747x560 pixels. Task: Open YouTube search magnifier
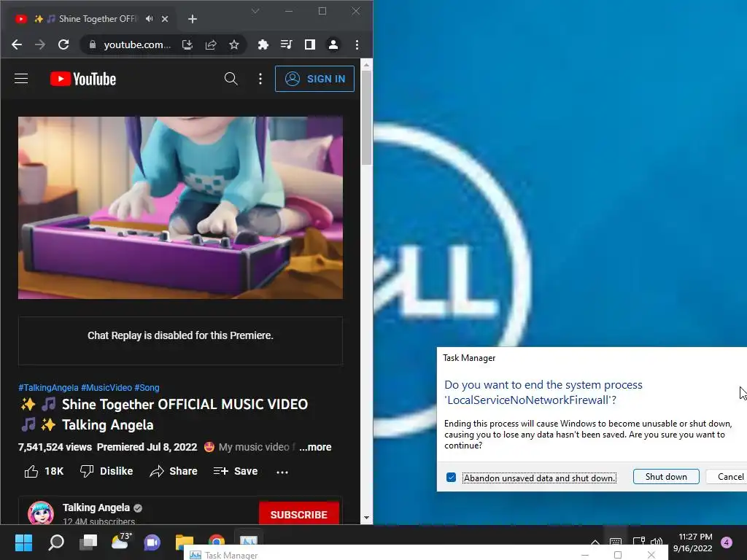[x=231, y=79]
